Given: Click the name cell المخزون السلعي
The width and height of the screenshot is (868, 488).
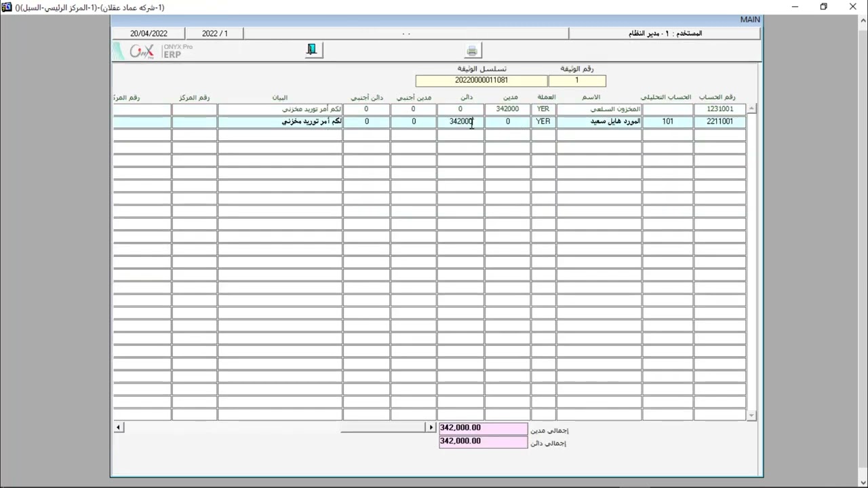Looking at the screenshot, I should [599, 109].
